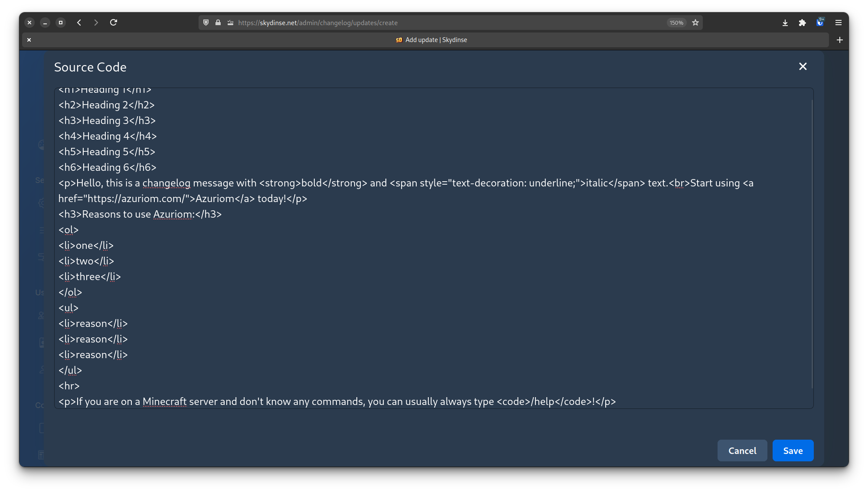Open the browser hamburger menu

point(839,23)
